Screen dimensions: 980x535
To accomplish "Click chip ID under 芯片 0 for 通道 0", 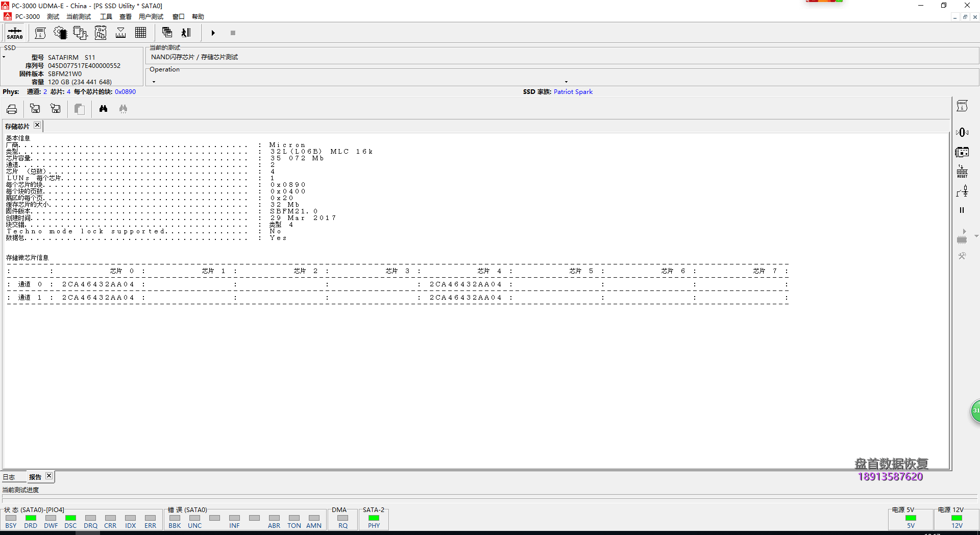I will [98, 284].
